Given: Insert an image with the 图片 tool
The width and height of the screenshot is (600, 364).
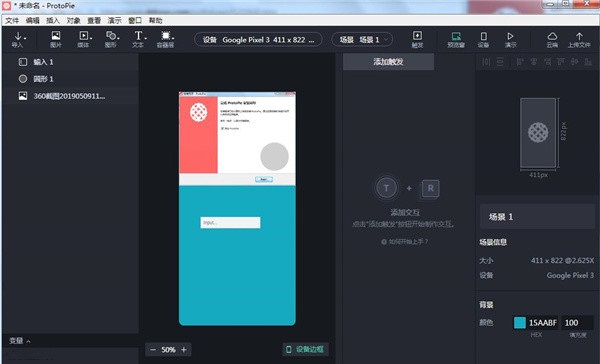Looking at the screenshot, I should point(55,39).
